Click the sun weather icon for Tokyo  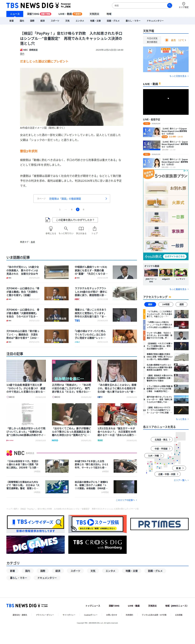tap(167, 40)
